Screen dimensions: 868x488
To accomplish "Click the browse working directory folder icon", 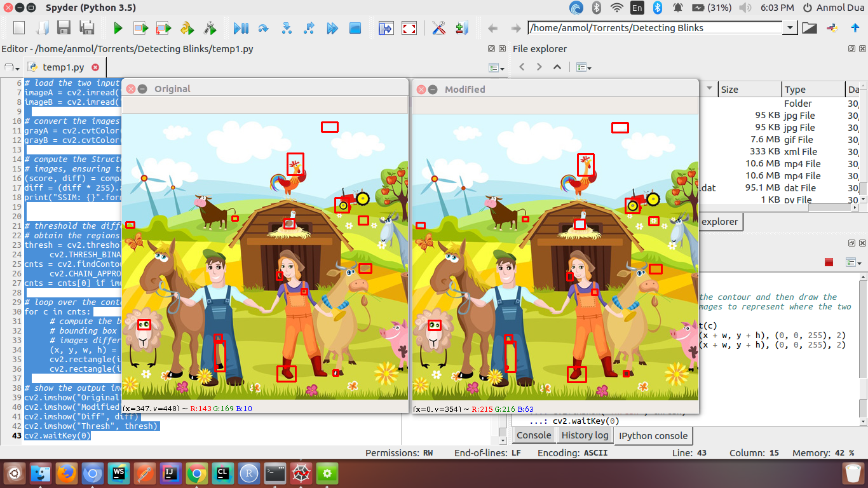I will click(809, 28).
